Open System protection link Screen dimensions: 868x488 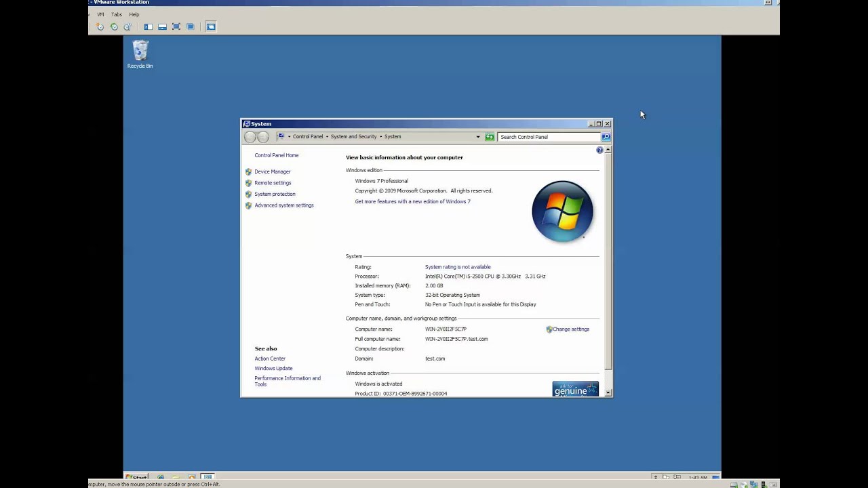275,194
